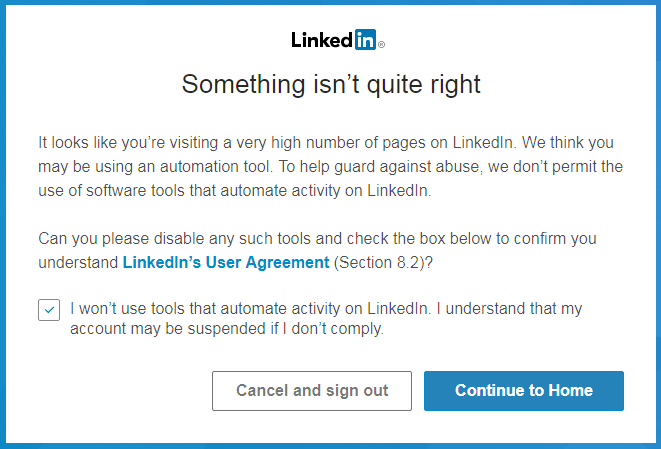Click the registered trademark symbol beside logo

(x=381, y=44)
